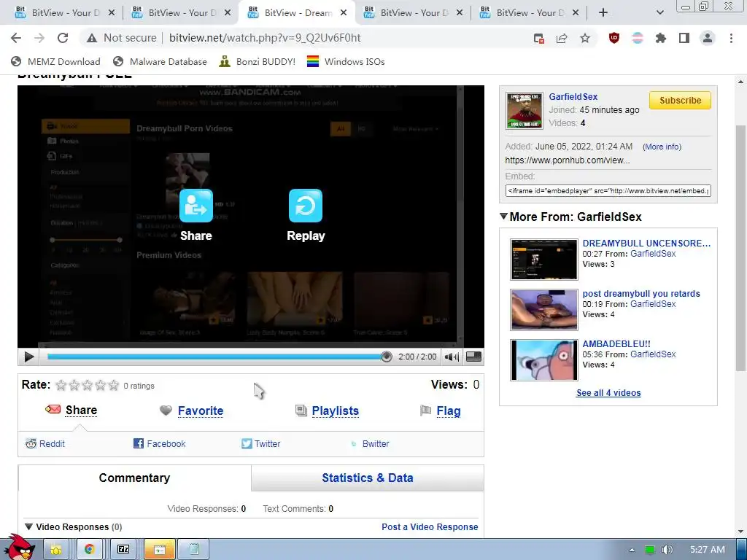Expand the (More info) link

click(x=662, y=147)
